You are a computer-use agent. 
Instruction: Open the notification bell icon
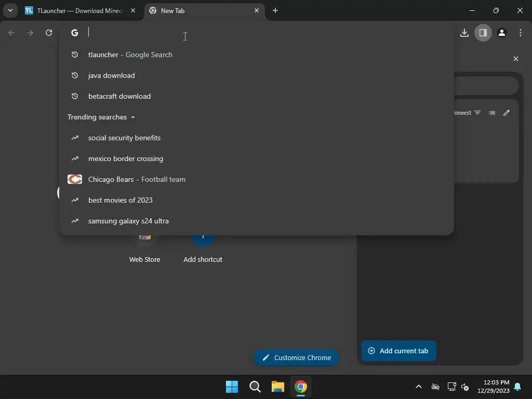coord(518,387)
